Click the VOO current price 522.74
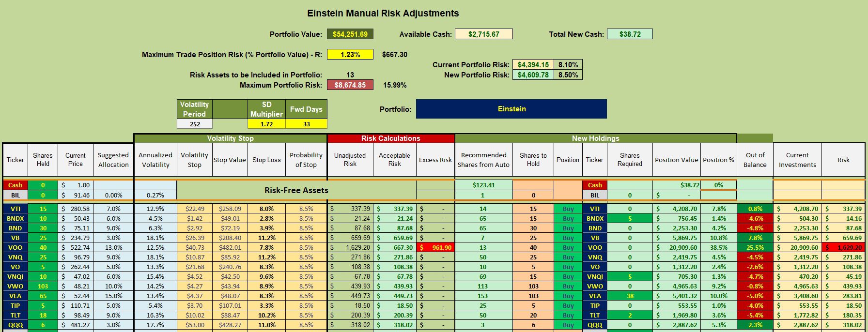Viewport: 868px width, 332px height. point(75,247)
